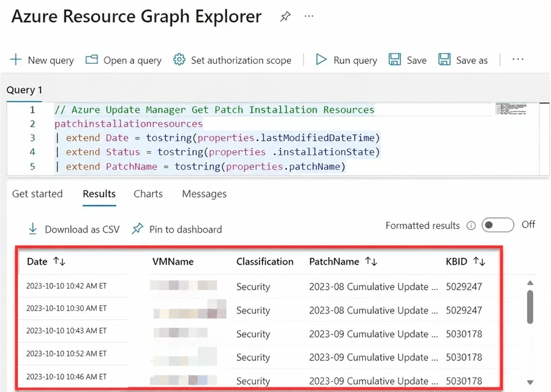
Task: Click the results vertical scrollbar thumb
Action: [530, 307]
